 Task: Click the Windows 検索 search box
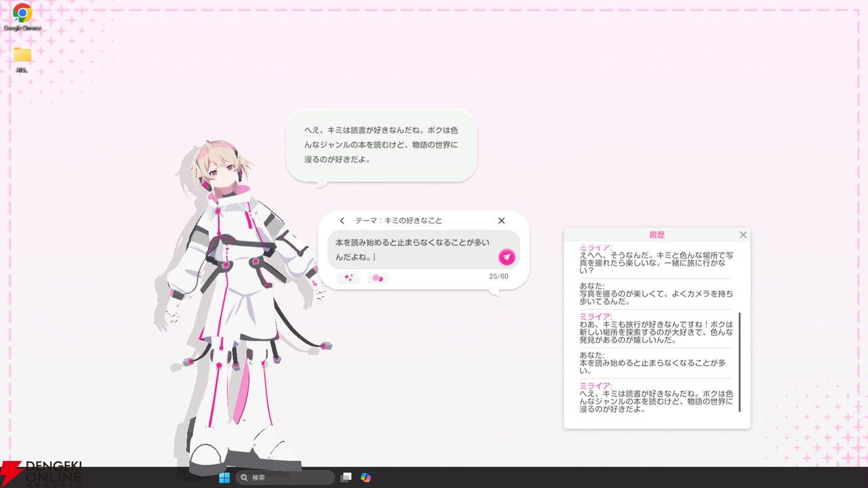pos(285,478)
